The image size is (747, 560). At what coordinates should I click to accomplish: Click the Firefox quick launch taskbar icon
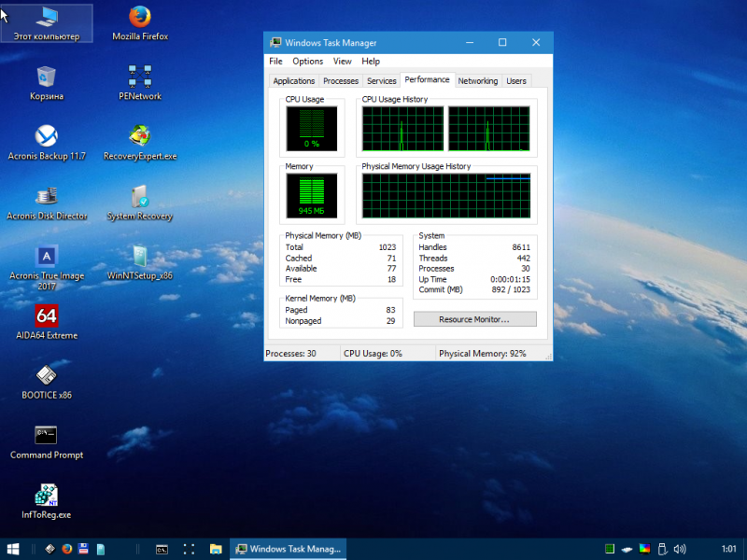coord(66,549)
